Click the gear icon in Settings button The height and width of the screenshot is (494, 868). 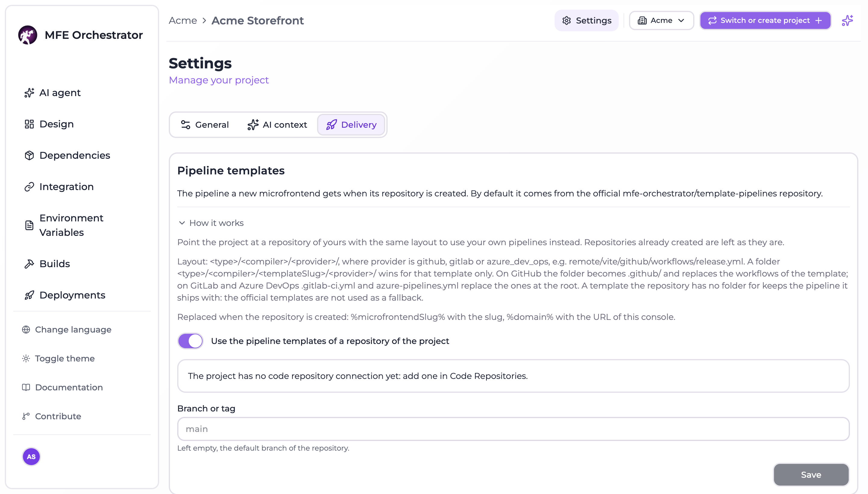[567, 20]
